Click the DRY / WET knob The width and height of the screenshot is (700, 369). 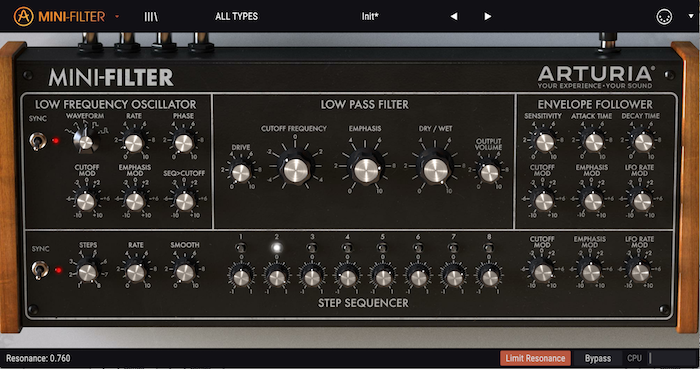click(x=435, y=170)
